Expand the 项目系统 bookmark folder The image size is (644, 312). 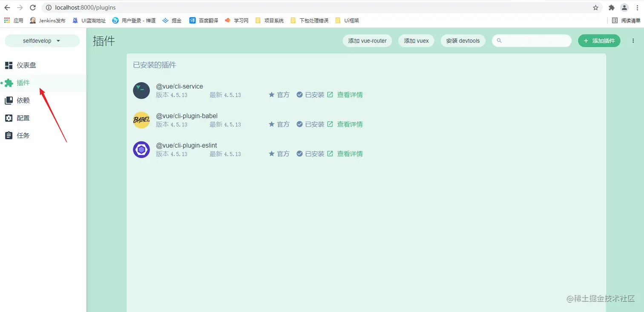tap(270, 20)
